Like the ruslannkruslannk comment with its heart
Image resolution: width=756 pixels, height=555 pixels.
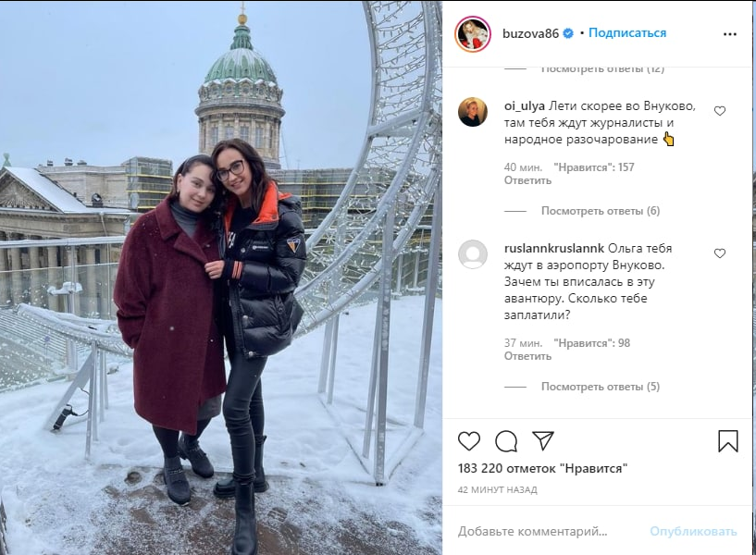pyautogui.click(x=720, y=253)
